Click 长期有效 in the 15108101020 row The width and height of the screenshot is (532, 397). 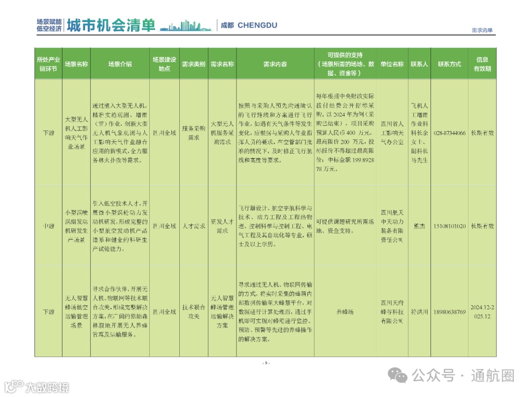pos(482,226)
